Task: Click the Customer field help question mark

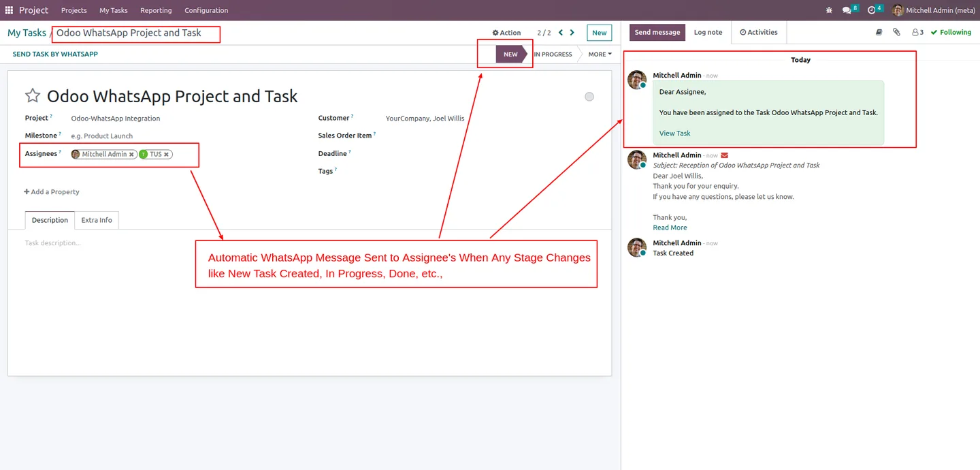Action: pos(352,116)
